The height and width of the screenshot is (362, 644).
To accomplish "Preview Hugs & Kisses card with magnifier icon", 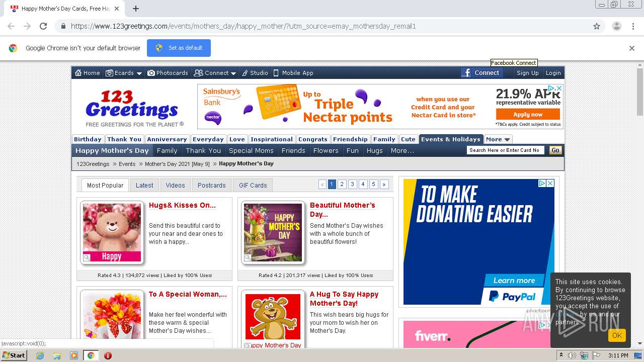I will click(87, 258).
